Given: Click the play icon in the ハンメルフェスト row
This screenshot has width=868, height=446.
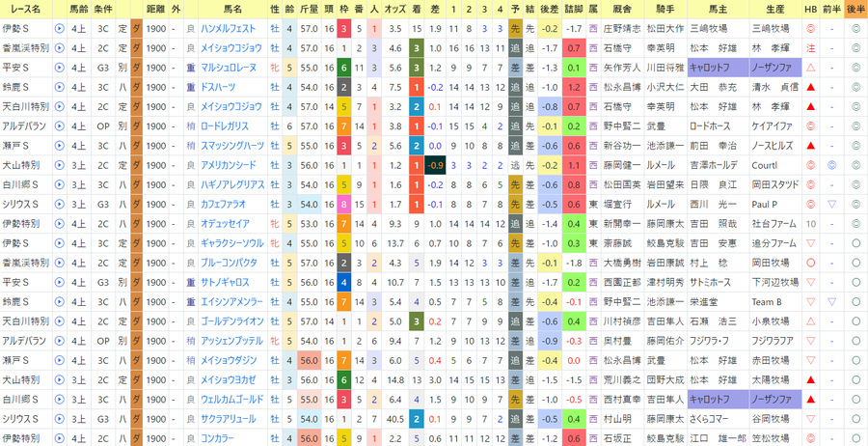Looking at the screenshot, I should 60,28.
